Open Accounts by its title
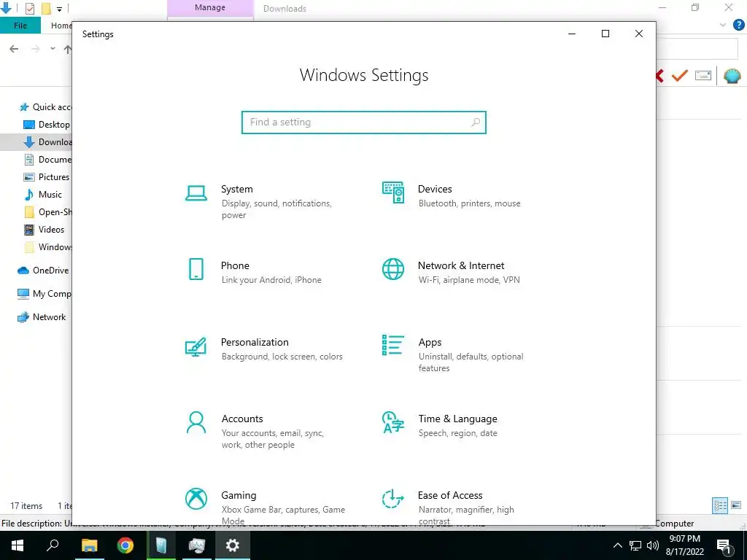The height and width of the screenshot is (560, 747). (x=242, y=419)
